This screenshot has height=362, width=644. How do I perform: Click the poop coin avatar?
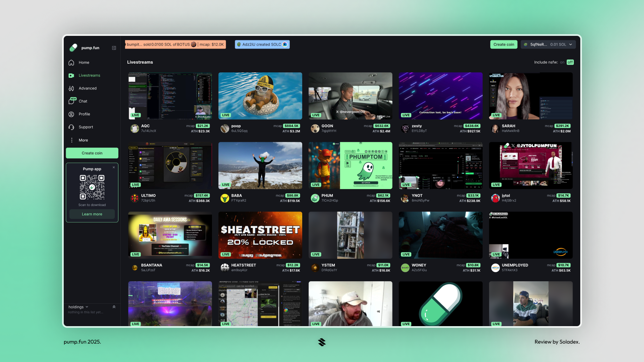[225, 128]
